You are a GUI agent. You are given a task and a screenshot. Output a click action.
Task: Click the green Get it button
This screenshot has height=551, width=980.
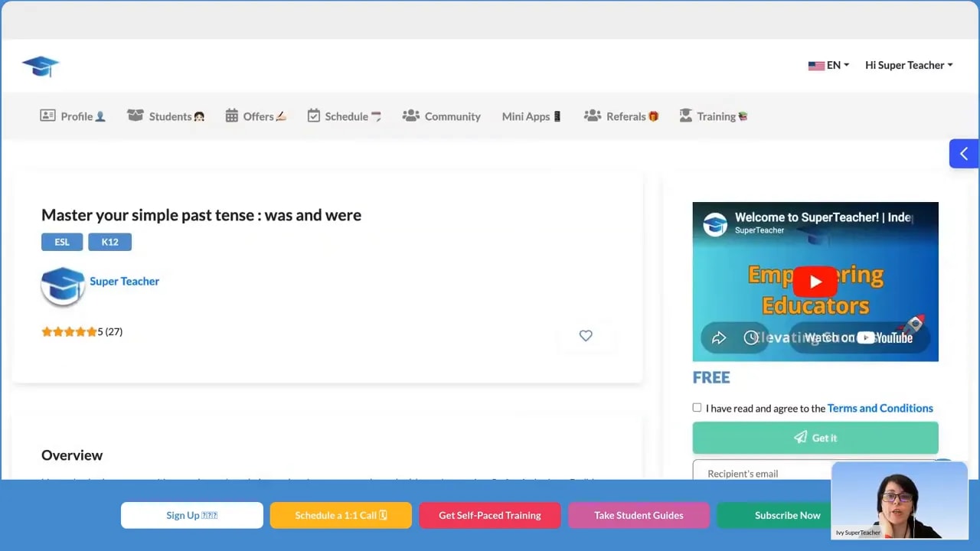coord(815,438)
